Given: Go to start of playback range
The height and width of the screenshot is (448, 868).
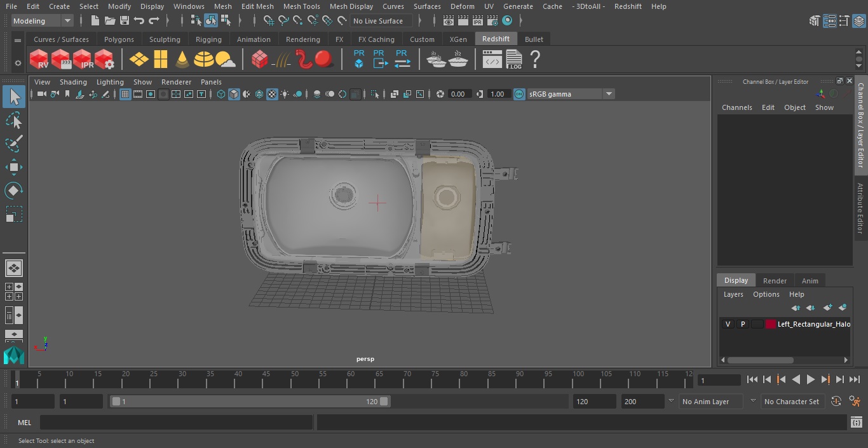Looking at the screenshot, I should pyautogui.click(x=752, y=379).
